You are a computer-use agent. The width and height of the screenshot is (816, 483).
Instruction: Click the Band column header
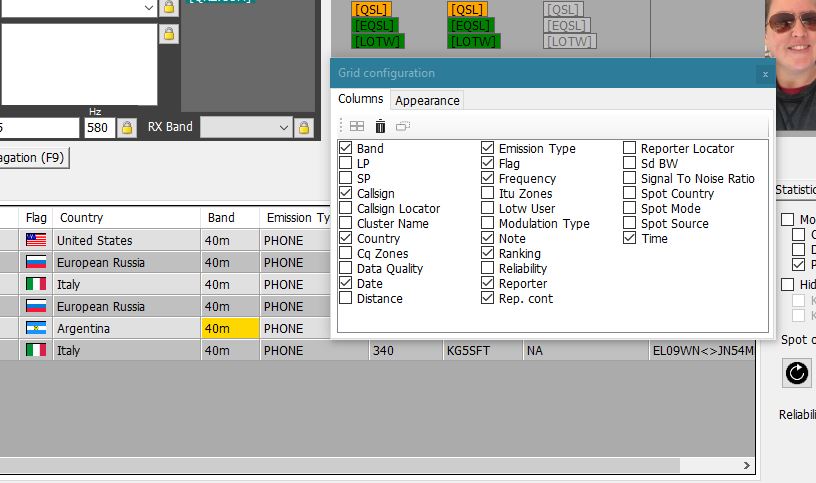(230, 218)
